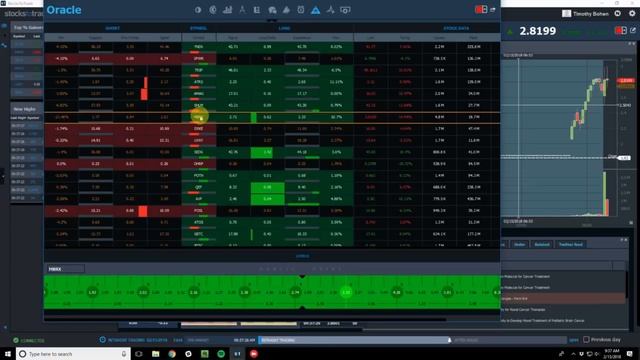Select the SYMBOL column group header
Screen dimensions: 640x360
tap(198, 29)
